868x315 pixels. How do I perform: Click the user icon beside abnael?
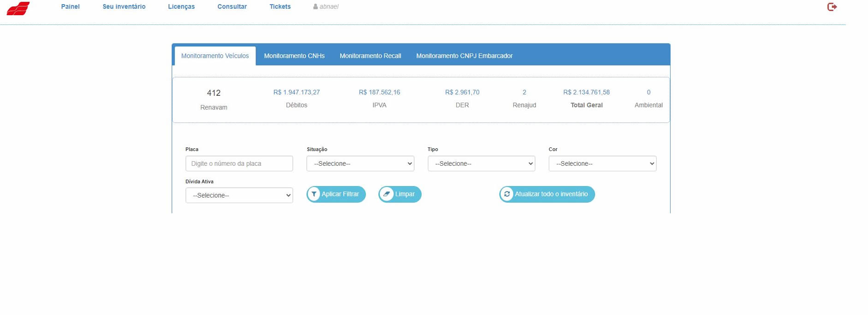(x=315, y=7)
